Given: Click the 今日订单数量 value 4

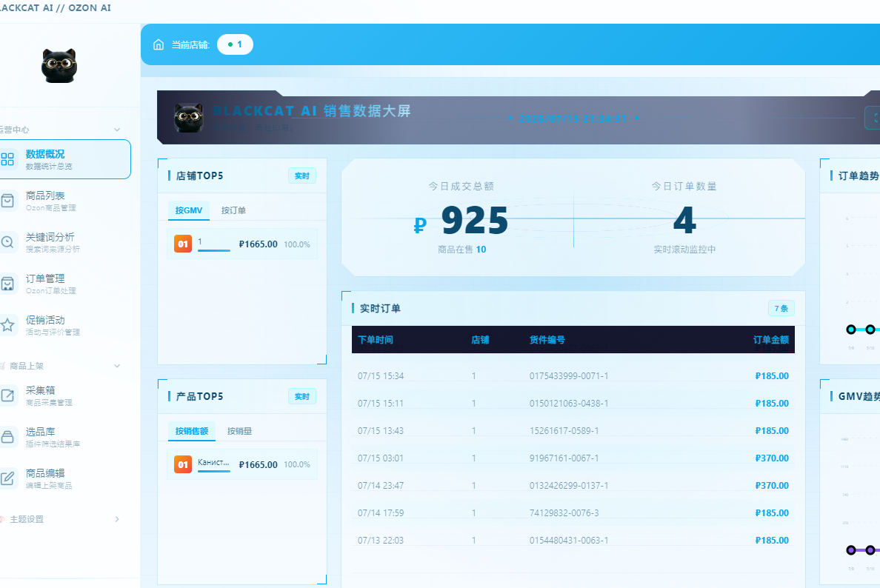Looking at the screenshot, I should [x=684, y=220].
